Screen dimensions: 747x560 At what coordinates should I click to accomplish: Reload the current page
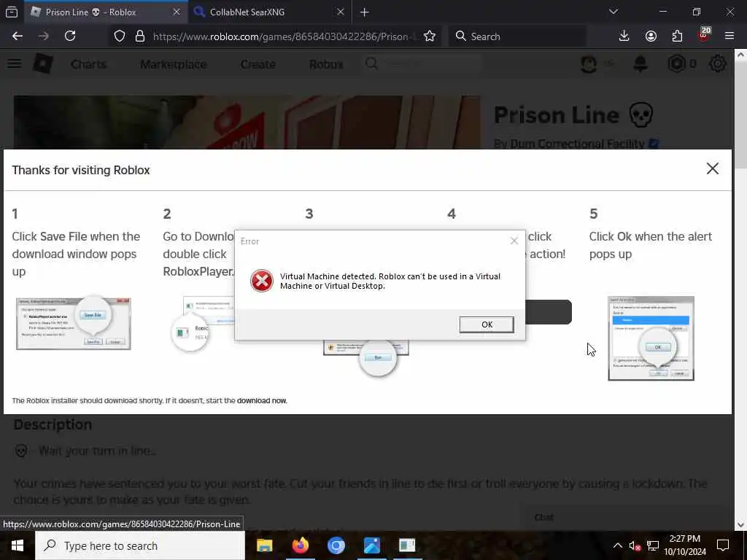70,36
